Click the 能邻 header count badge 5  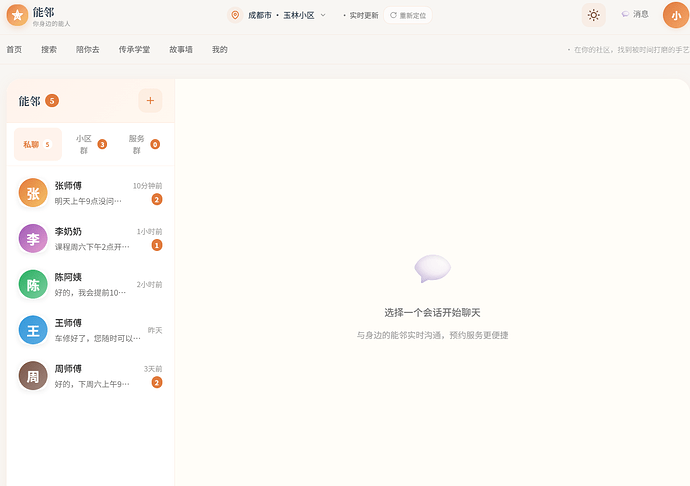pos(52,101)
